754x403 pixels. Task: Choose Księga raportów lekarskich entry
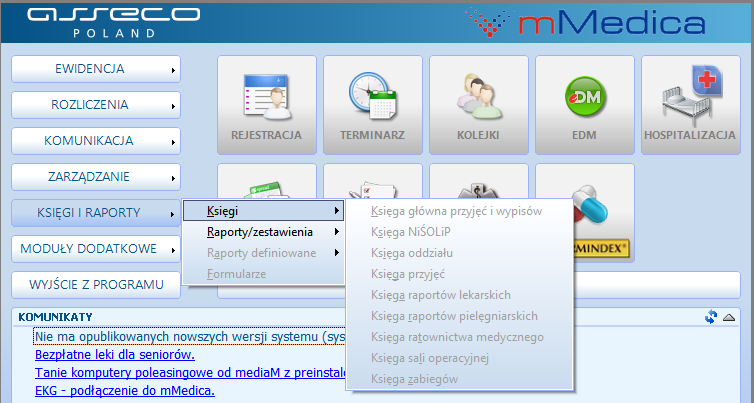pos(459,295)
